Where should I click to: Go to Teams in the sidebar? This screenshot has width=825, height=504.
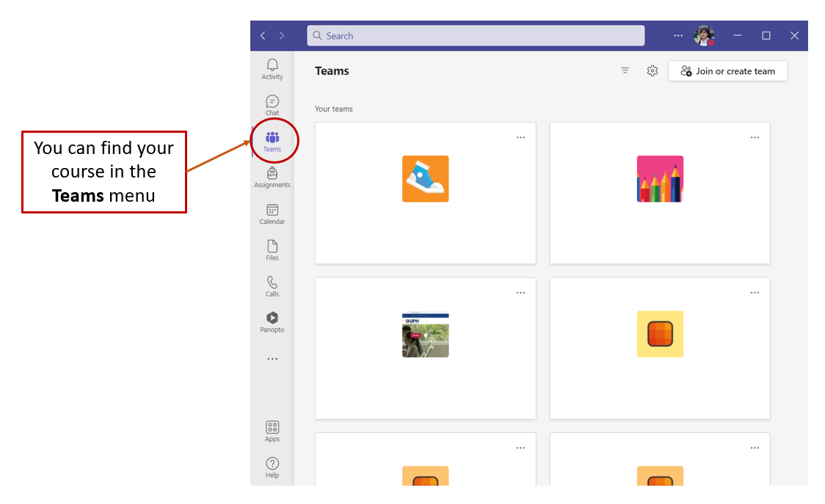coord(272,142)
